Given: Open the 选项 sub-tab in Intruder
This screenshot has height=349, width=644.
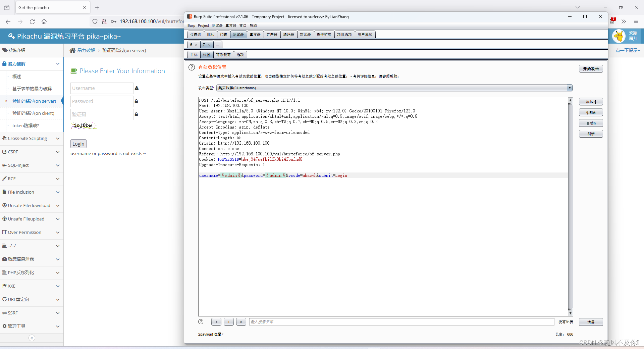Looking at the screenshot, I should (x=240, y=55).
